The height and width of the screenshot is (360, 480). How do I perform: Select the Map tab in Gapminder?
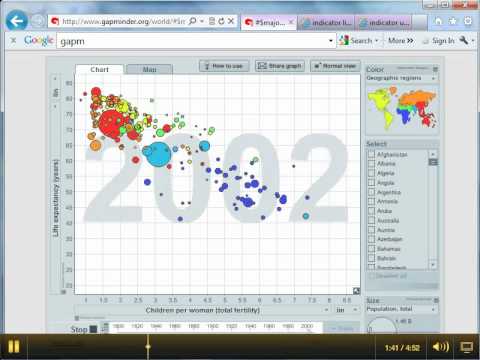(149, 69)
